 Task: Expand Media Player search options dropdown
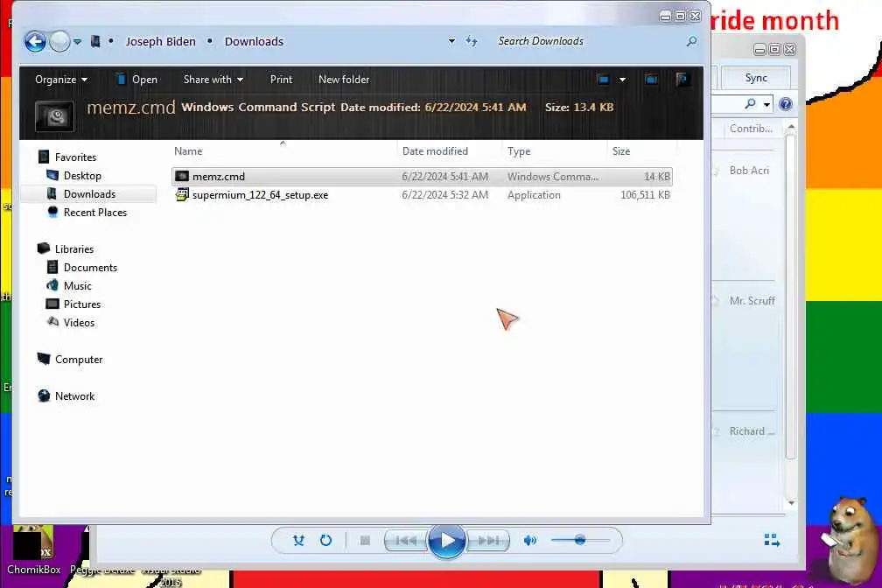[766, 105]
